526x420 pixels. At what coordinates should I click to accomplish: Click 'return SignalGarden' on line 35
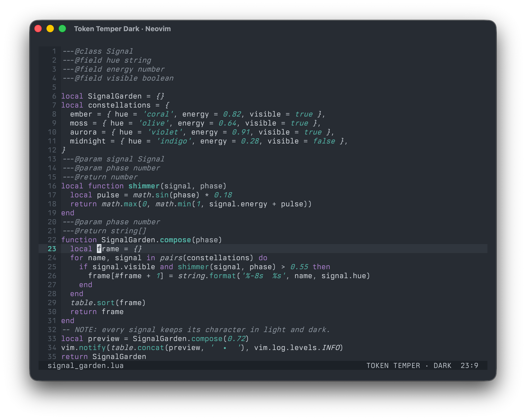coord(104,357)
